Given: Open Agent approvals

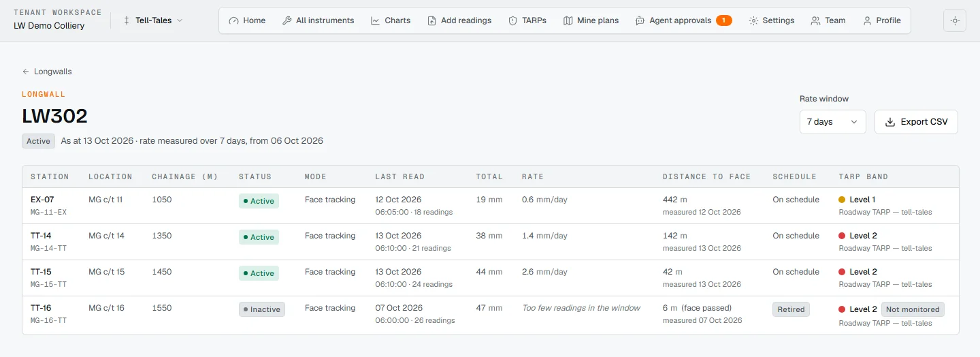Looking at the screenshot, I should point(684,20).
